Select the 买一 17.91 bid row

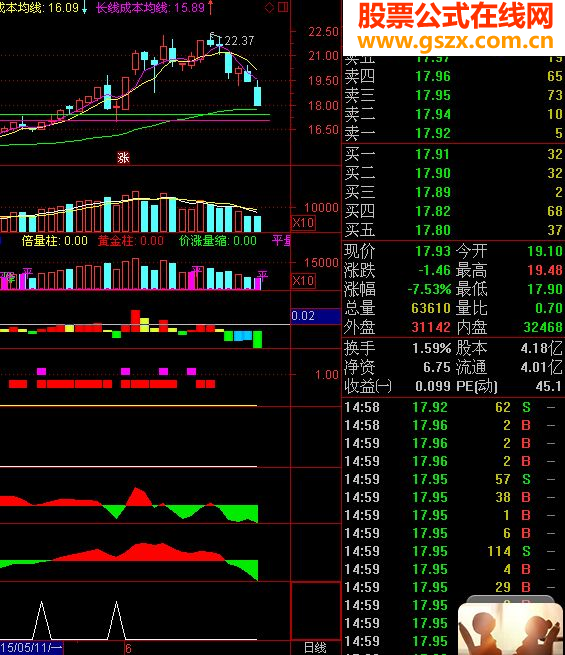point(454,154)
